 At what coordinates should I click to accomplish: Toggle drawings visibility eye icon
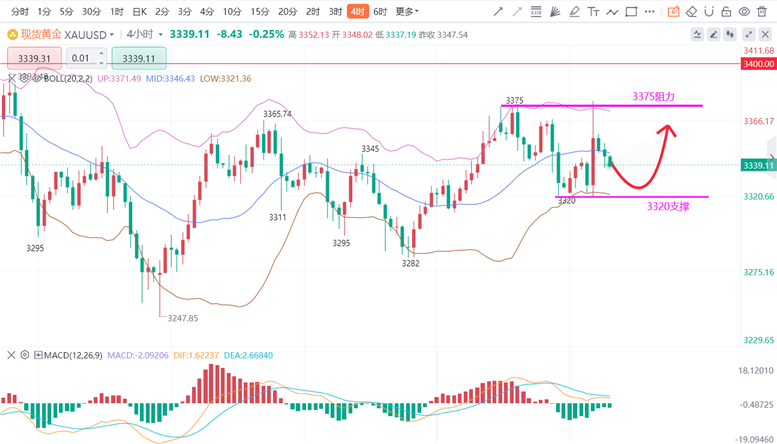(x=744, y=12)
